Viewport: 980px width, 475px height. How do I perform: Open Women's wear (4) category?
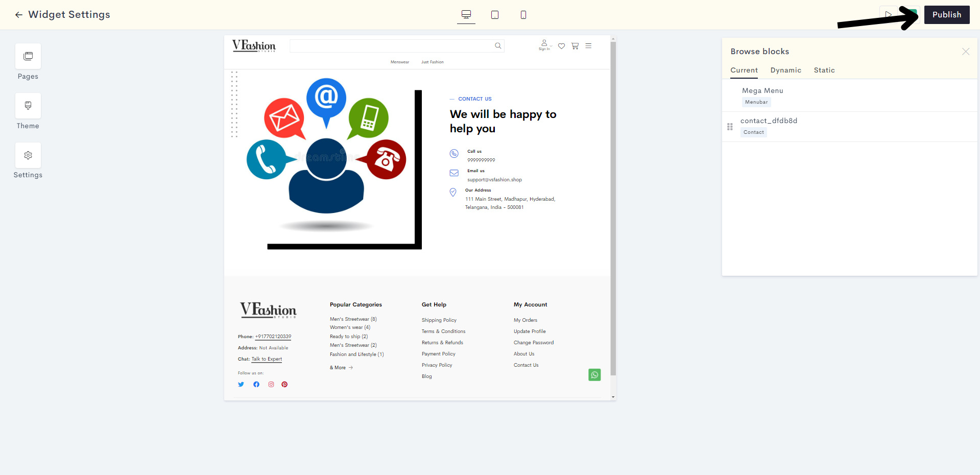(x=350, y=327)
